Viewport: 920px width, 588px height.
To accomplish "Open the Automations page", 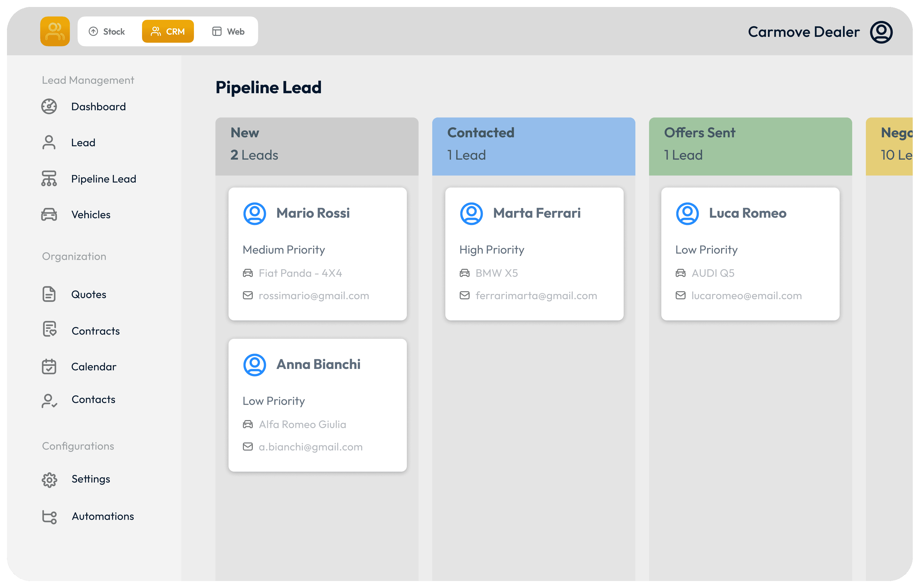I will pyautogui.click(x=103, y=517).
